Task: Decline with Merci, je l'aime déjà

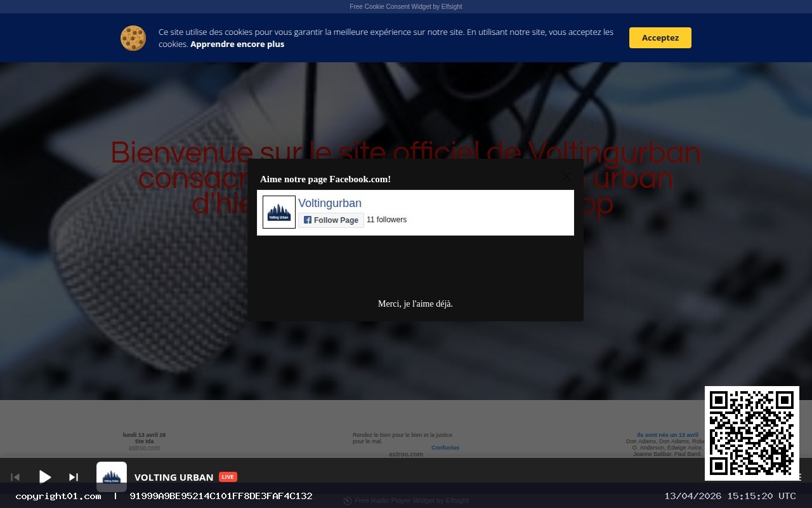Action: click(x=415, y=304)
